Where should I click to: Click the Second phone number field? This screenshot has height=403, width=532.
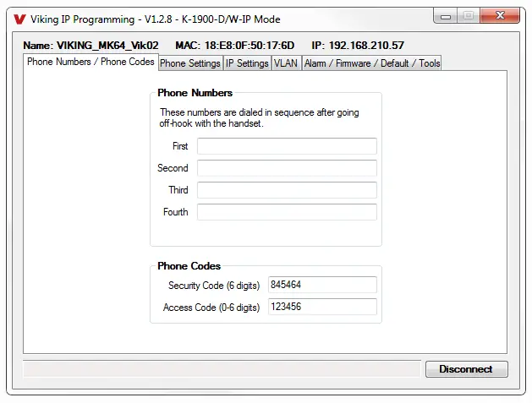pos(287,168)
